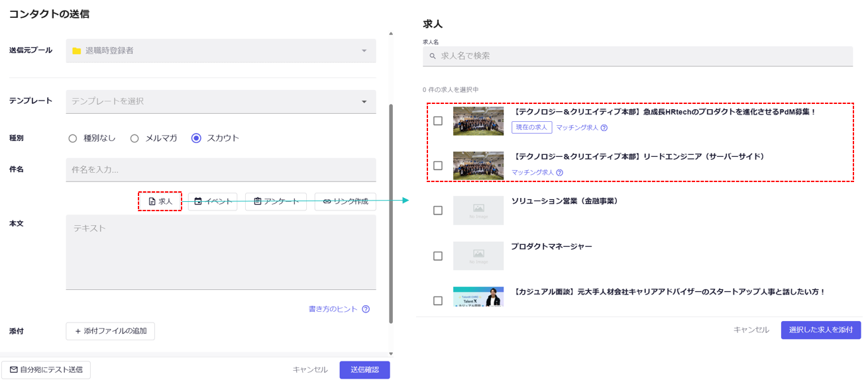Click the リンク作成 link button
This screenshot has width=868, height=382.
pyautogui.click(x=345, y=201)
